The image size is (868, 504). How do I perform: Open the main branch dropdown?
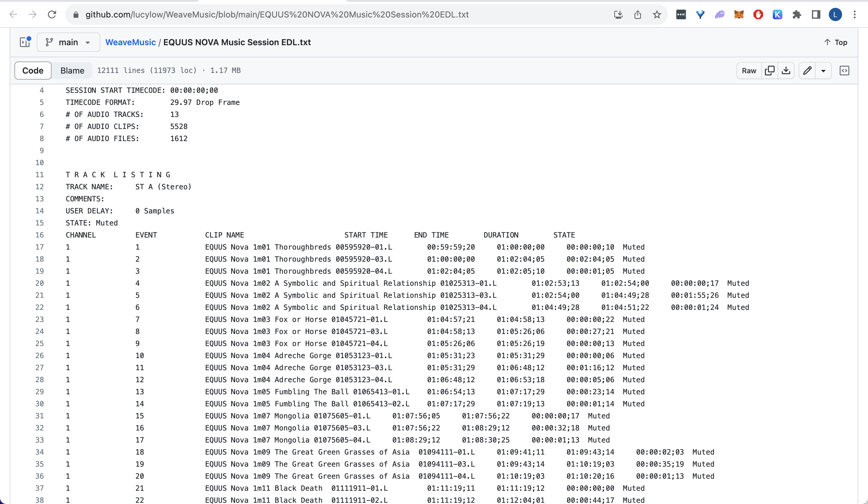pos(68,42)
